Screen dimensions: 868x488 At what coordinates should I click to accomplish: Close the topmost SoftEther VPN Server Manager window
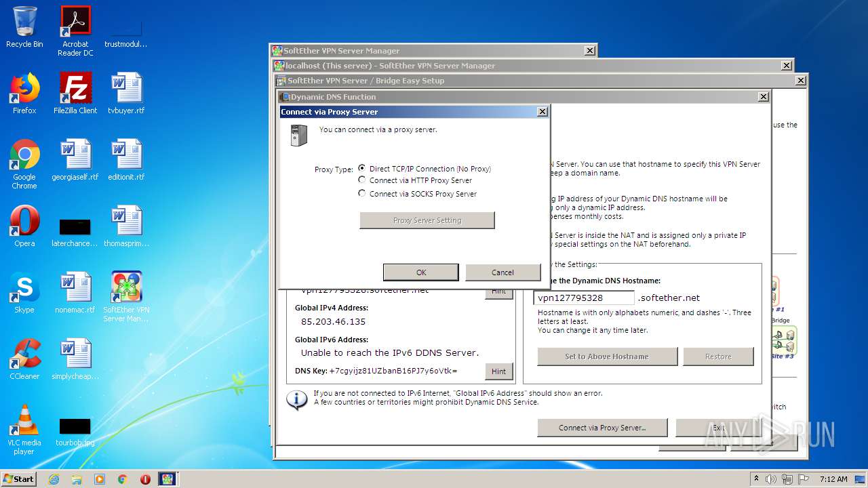click(590, 51)
